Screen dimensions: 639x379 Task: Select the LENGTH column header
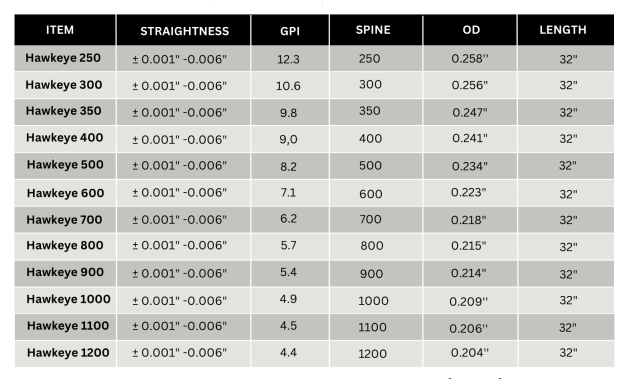pyautogui.click(x=563, y=30)
